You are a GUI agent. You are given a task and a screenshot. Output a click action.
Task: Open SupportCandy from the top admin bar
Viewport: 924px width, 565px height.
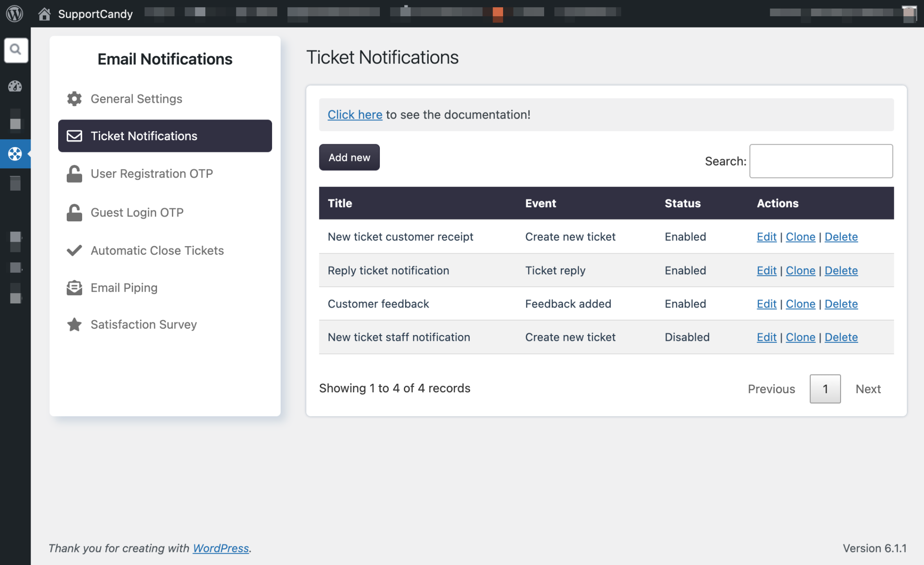coord(95,14)
